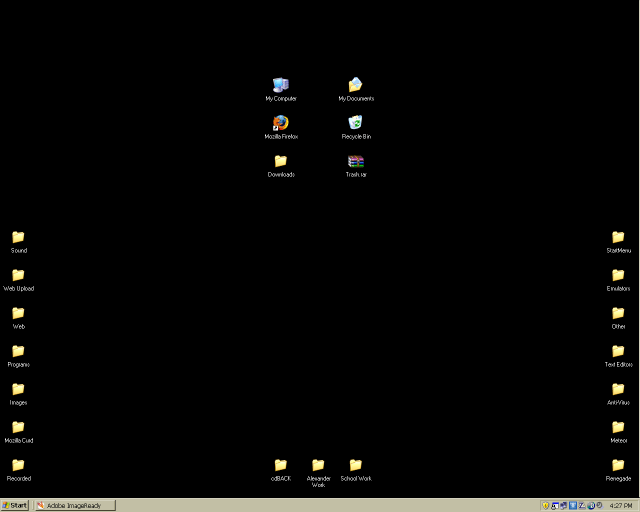This screenshot has width=640, height=512.
Task: Click the Trash.rar archive icon
Action: click(x=355, y=162)
